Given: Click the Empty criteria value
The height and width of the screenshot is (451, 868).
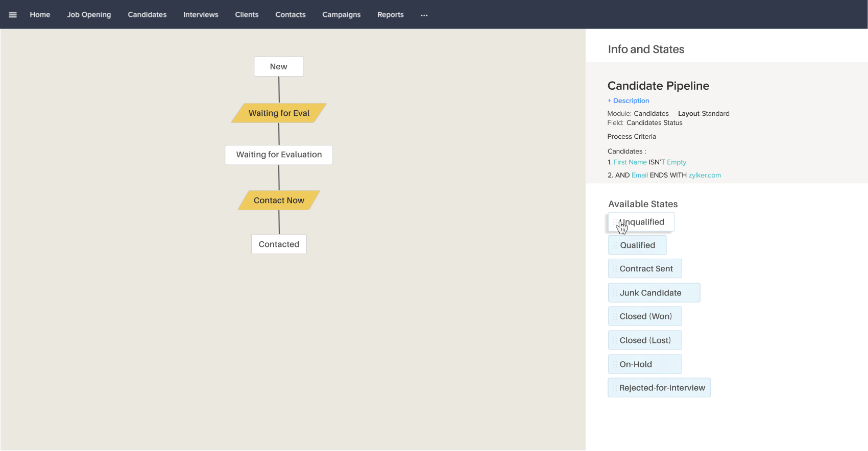Looking at the screenshot, I should [x=677, y=162].
